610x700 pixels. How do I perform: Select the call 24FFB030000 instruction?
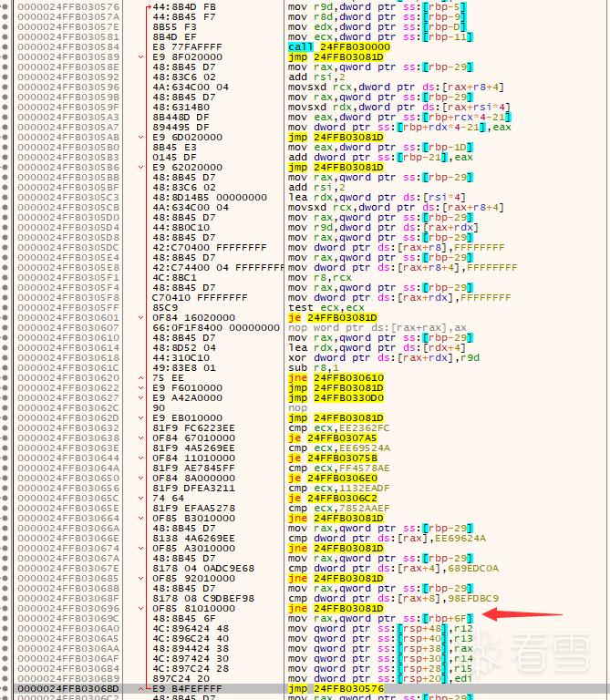coord(339,46)
